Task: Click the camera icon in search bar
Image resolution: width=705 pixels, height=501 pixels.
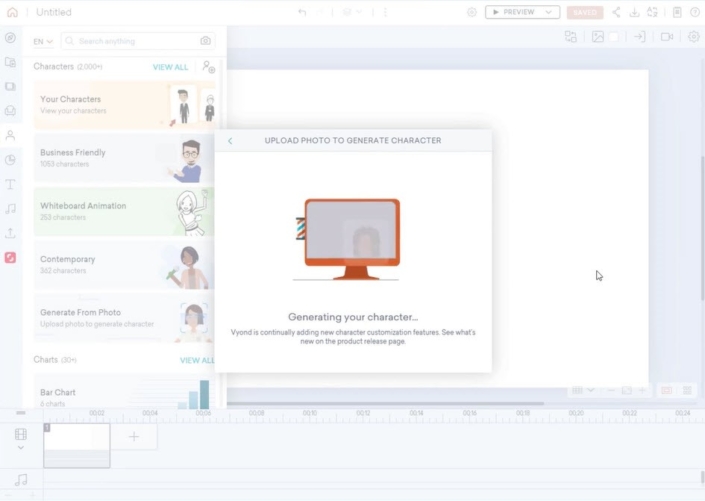Action: [205, 41]
